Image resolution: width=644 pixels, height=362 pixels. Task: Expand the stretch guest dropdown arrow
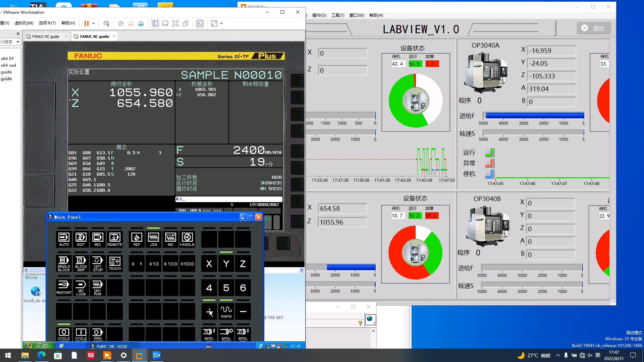(x=221, y=23)
